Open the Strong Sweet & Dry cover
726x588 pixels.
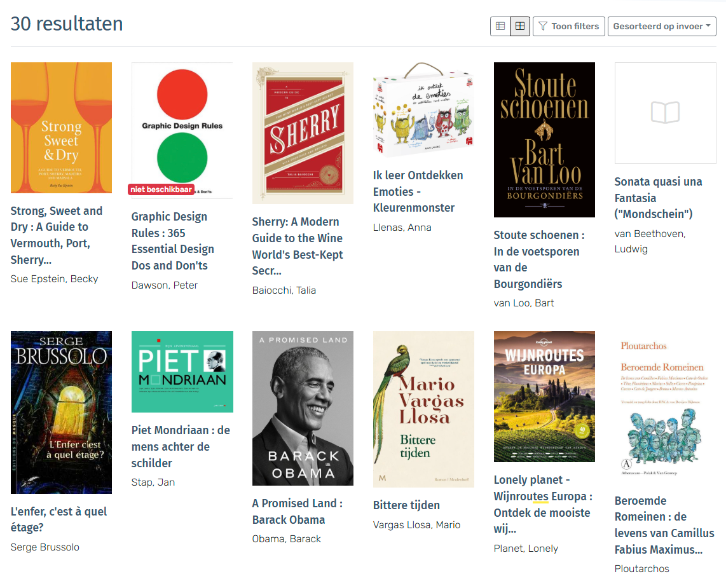tap(61, 128)
